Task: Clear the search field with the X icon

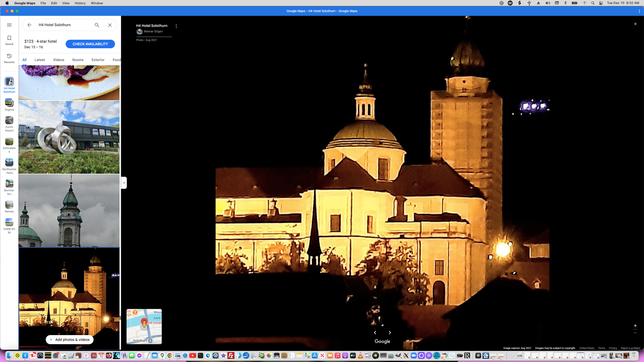Action: point(110,25)
